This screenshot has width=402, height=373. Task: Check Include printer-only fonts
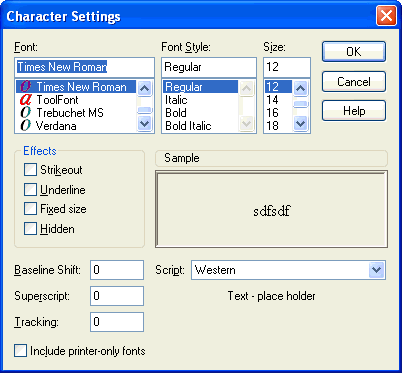point(21,351)
